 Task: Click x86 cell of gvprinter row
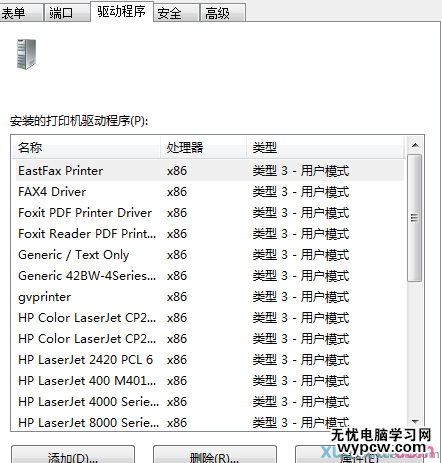177,297
